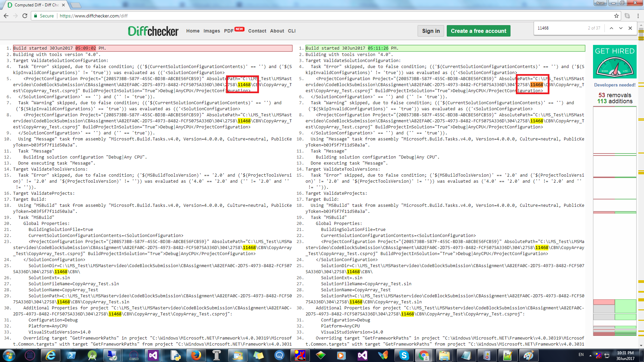Reload the Computed Diff page
Viewport: 644px width, 362px height.
pos(25,15)
